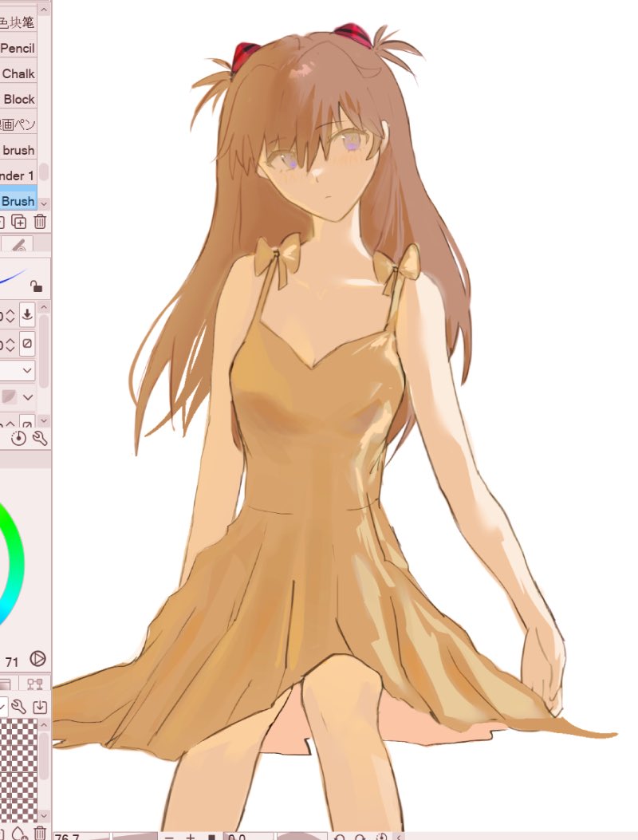Toggle the lock icon in the tool property panel

(36, 286)
